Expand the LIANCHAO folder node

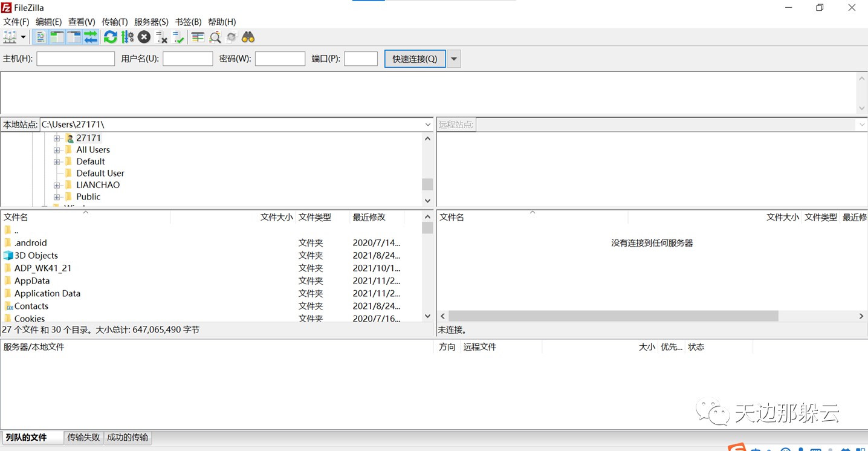coord(57,185)
